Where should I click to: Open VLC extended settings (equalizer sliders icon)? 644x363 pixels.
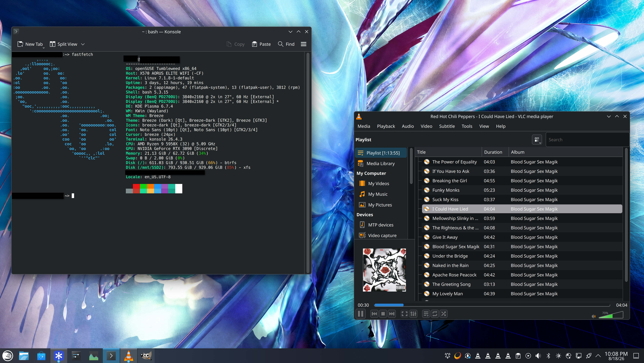coord(413,314)
